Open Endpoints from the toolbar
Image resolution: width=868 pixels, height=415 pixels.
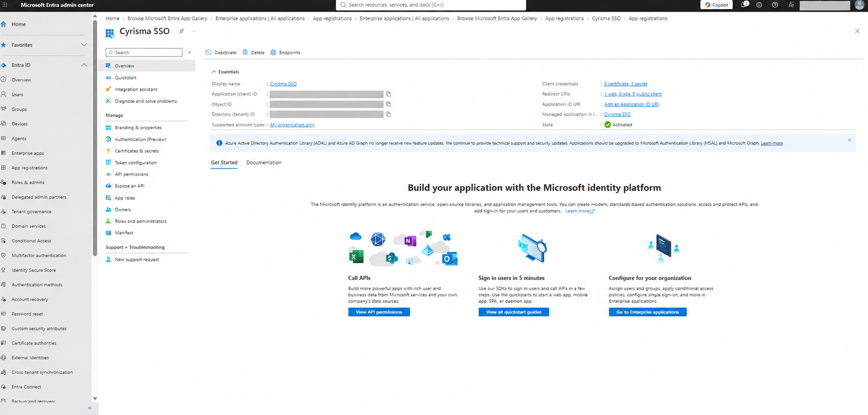tap(285, 53)
